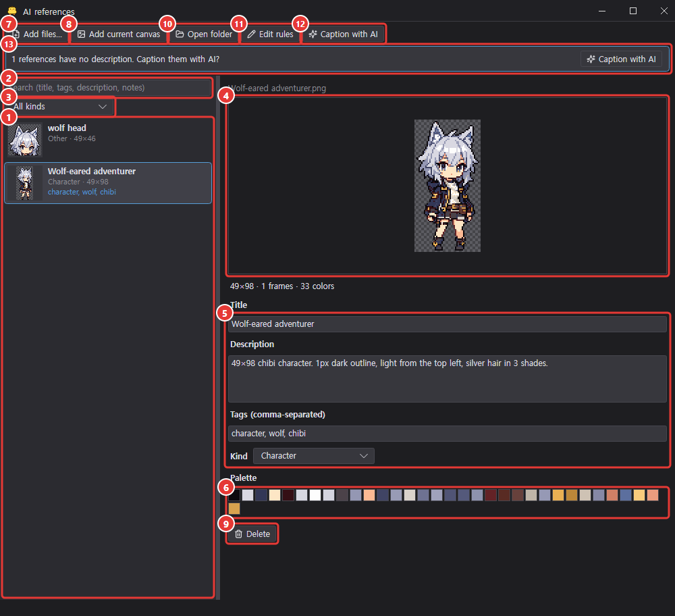This screenshot has height=616, width=675.
Task: Open the references folder
Action: coord(204,34)
